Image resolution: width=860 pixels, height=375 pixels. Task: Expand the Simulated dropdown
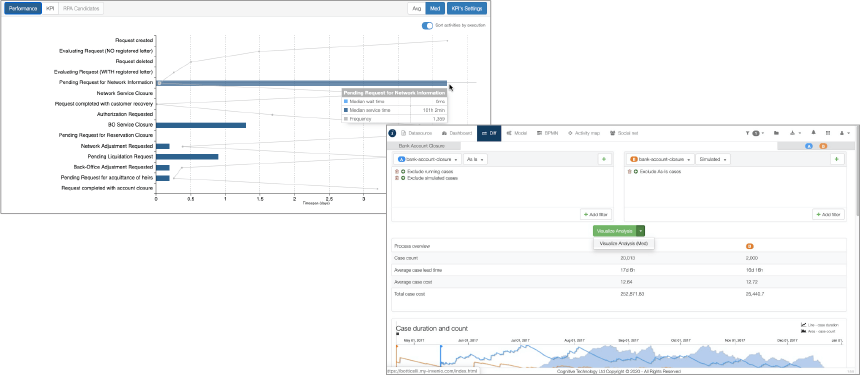(713, 159)
